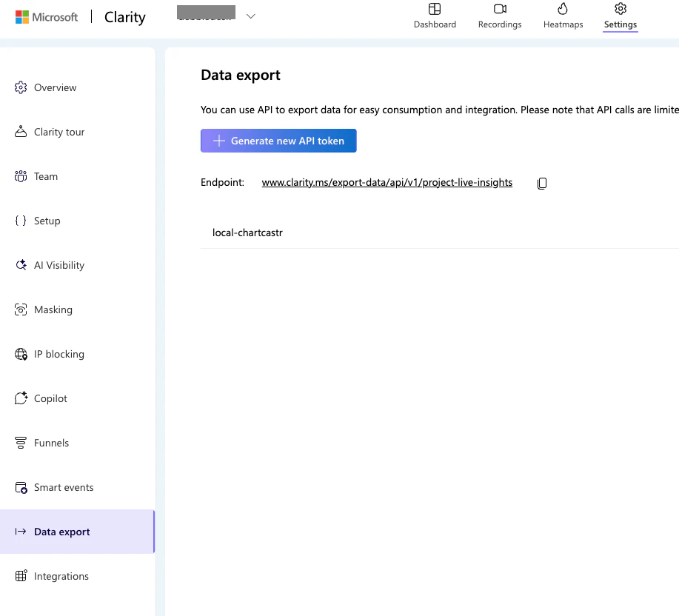Go to the Heatmaps tab
Screen dimensions: 679x616
coord(563,16)
